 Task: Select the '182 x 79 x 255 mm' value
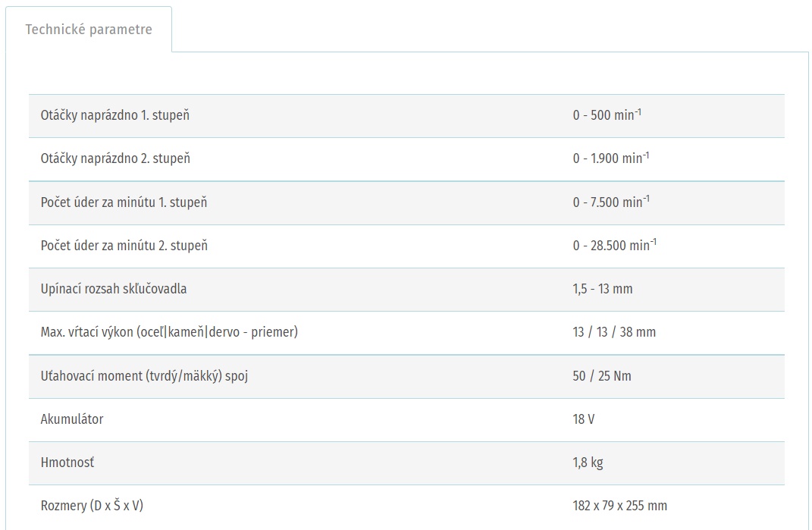620,506
